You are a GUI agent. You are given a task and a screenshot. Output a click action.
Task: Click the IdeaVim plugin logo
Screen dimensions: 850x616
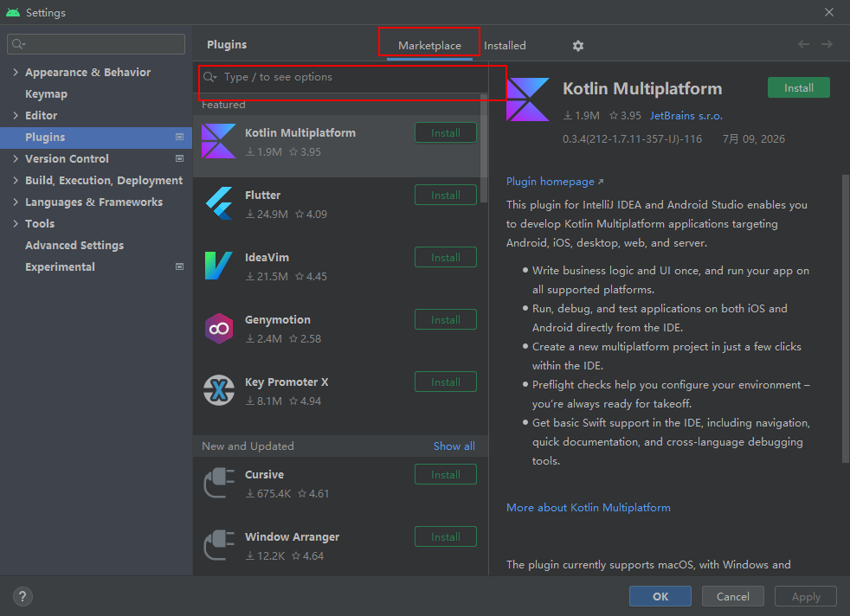[x=218, y=266]
